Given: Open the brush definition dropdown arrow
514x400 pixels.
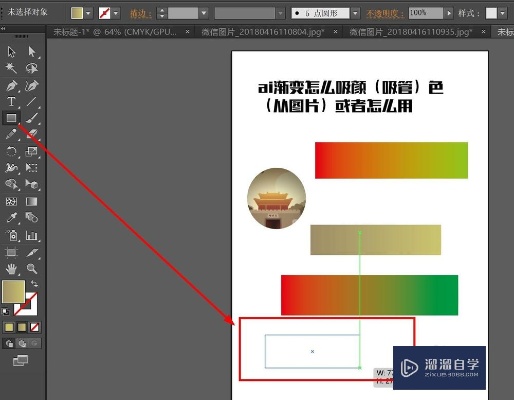Looking at the screenshot, I should (355, 13).
